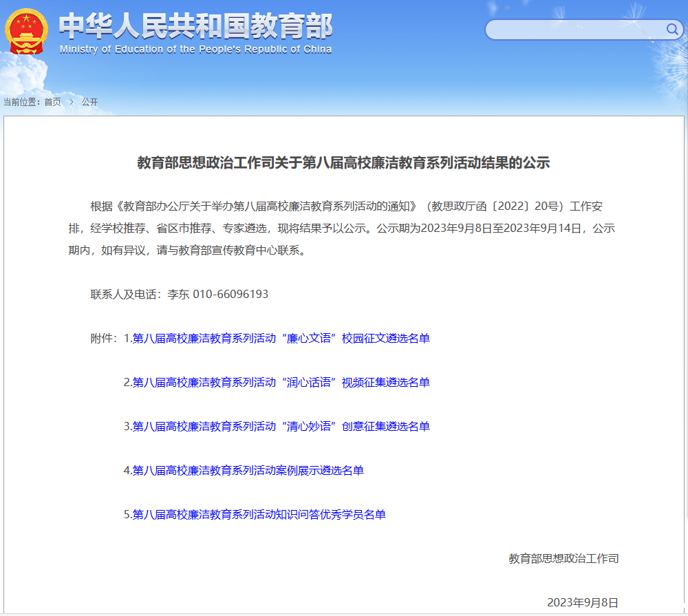This screenshot has width=688, height=616.
Task: Click the 附件 label before the attachments
Action: coord(104,338)
